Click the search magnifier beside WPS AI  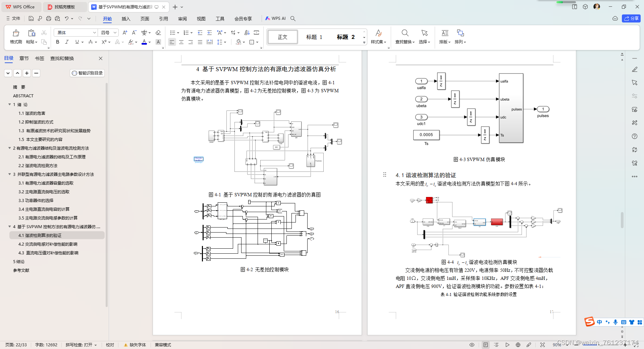pos(293,18)
